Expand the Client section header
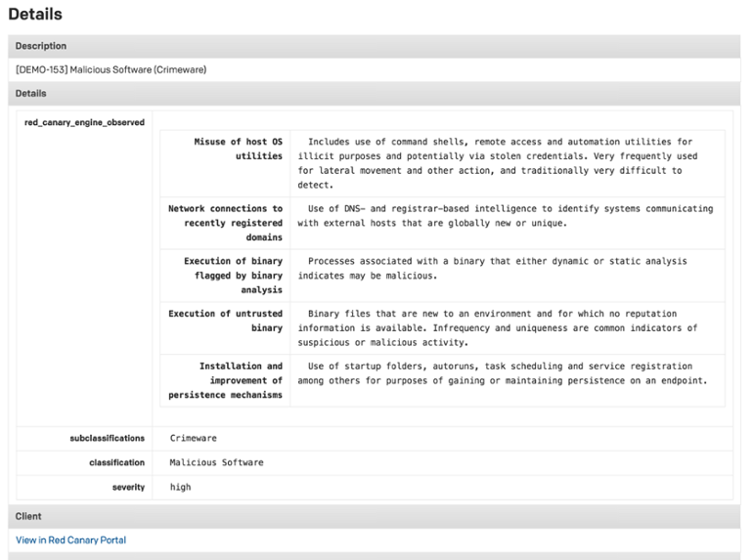The width and height of the screenshot is (753, 560). [x=28, y=516]
